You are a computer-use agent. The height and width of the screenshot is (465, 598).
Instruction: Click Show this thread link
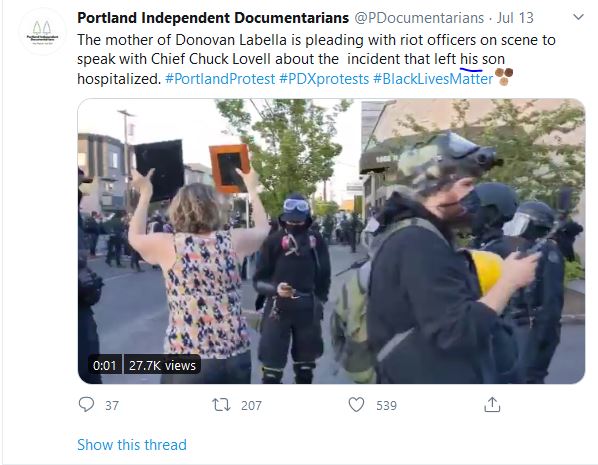click(x=132, y=445)
